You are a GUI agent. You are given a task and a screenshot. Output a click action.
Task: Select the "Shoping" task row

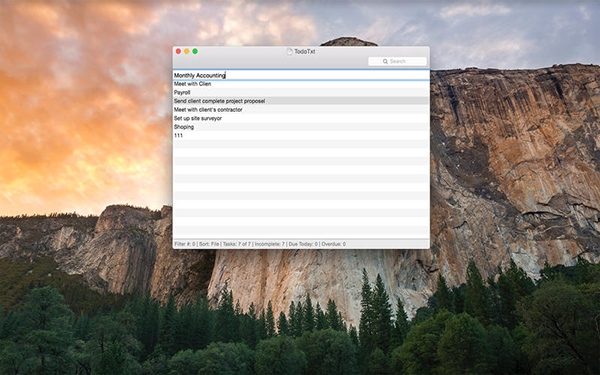click(x=301, y=127)
